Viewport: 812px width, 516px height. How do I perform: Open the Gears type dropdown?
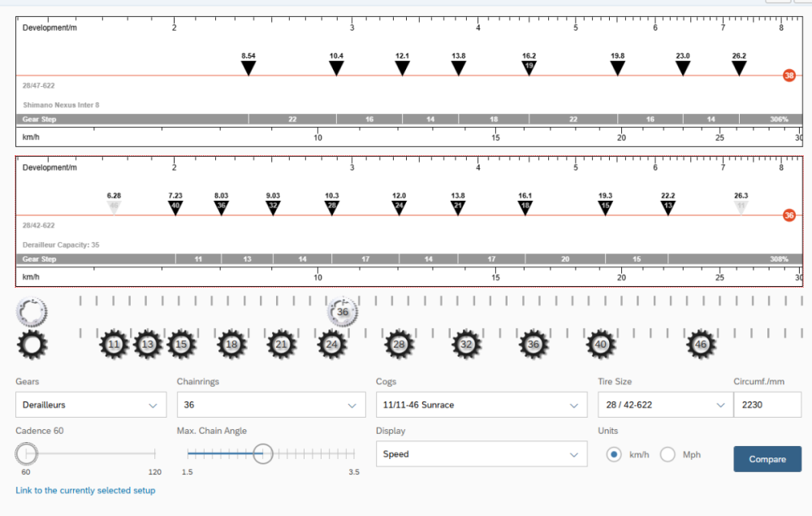coord(90,405)
